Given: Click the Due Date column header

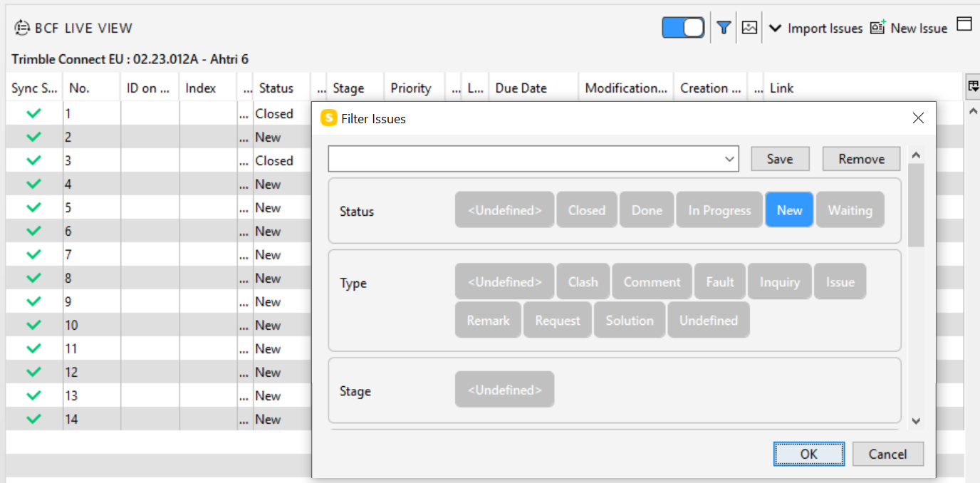Looking at the screenshot, I should [533, 88].
